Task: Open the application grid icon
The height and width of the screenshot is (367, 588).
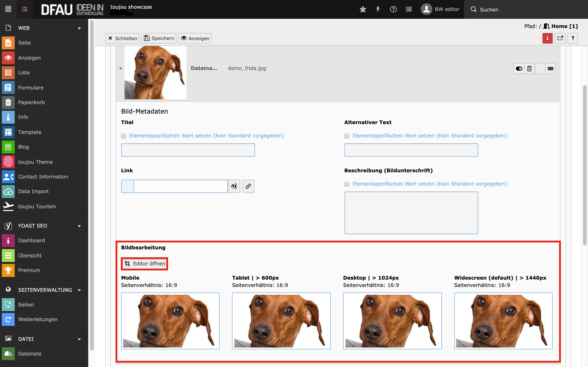Action: point(8,9)
